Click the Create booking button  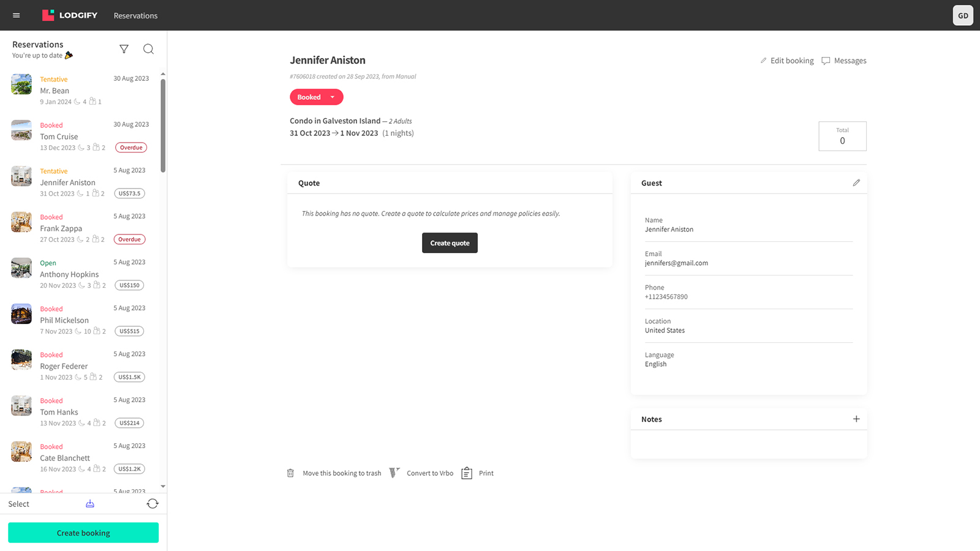83,533
